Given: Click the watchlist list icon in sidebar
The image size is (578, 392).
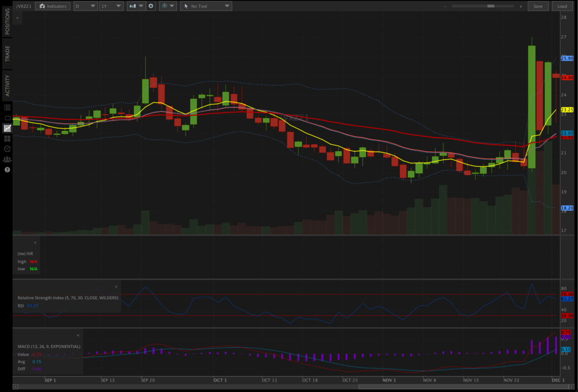Looking at the screenshot, I should (8, 107).
